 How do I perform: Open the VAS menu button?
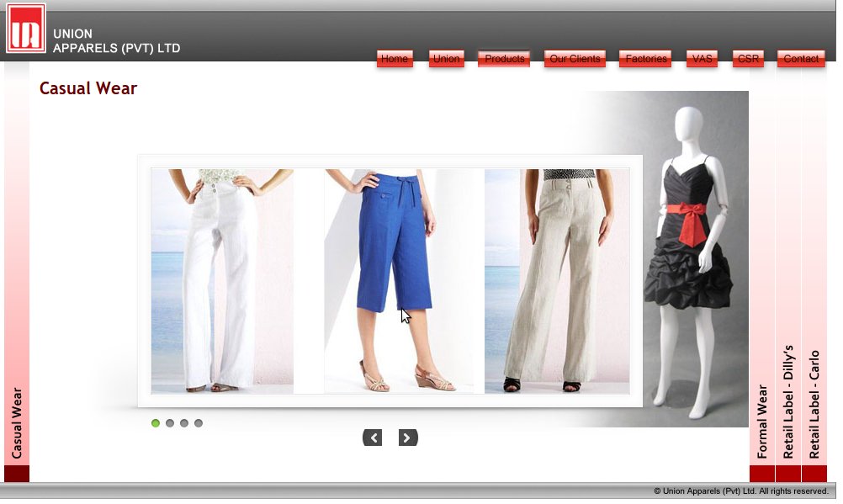tap(702, 59)
